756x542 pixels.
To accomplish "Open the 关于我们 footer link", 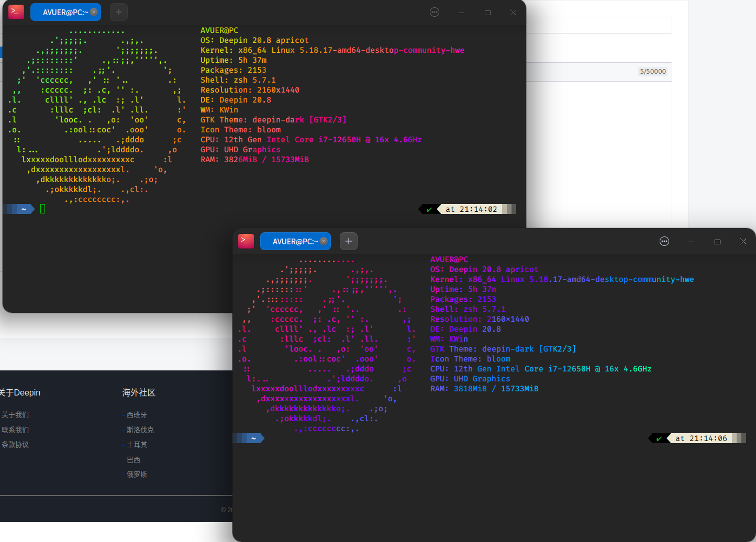I will 15,415.
